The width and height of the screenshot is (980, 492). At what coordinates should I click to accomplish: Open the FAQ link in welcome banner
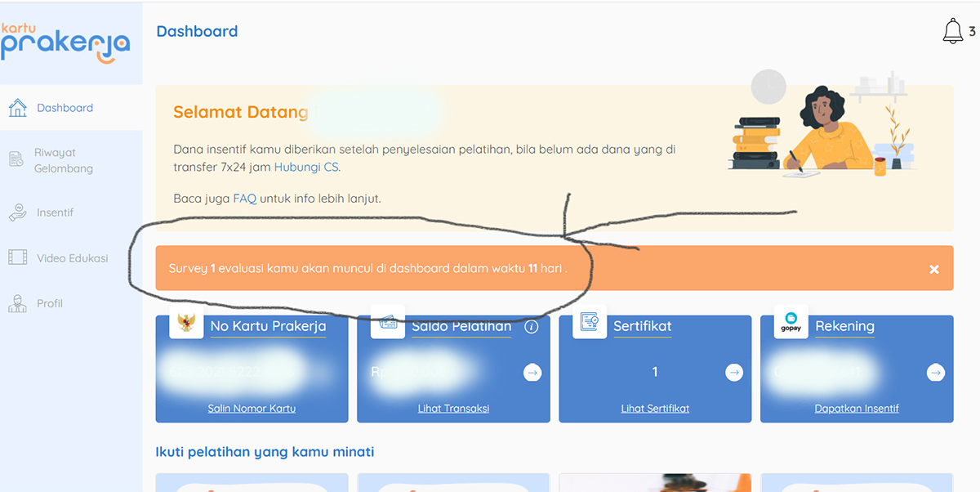point(244,199)
